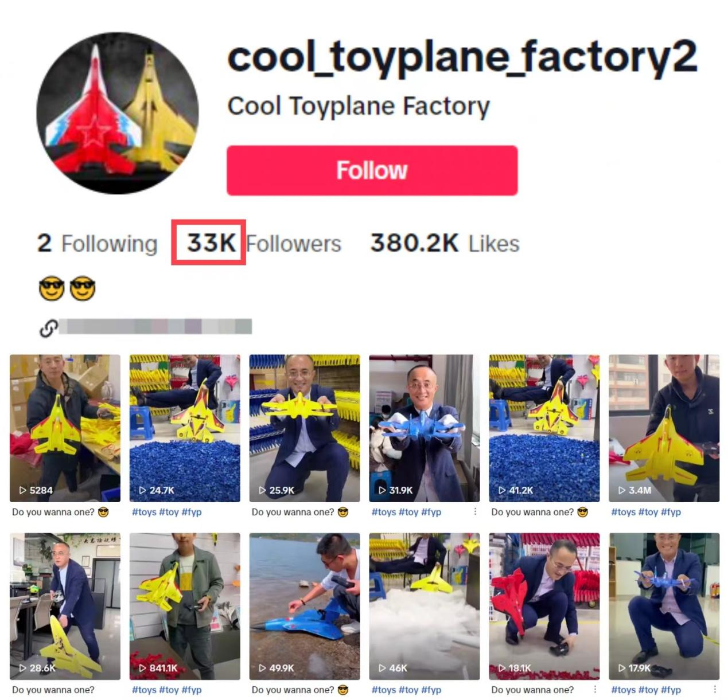
Task: Open the blurred bio link
Action: tap(155, 326)
